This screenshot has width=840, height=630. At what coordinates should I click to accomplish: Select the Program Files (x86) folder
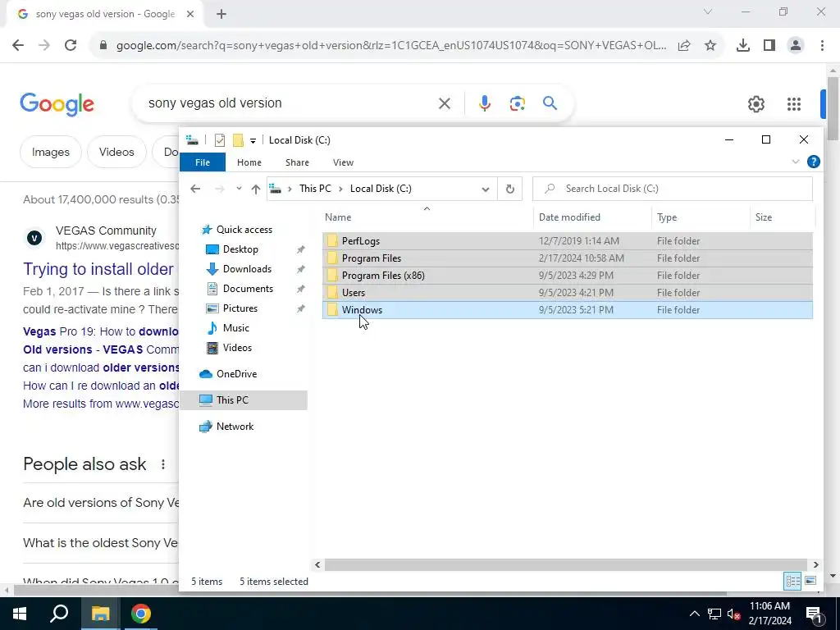click(x=568, y=276)
